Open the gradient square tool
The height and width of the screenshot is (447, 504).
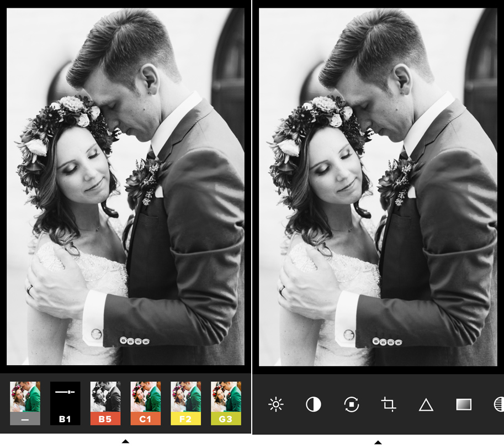(464, 405)
